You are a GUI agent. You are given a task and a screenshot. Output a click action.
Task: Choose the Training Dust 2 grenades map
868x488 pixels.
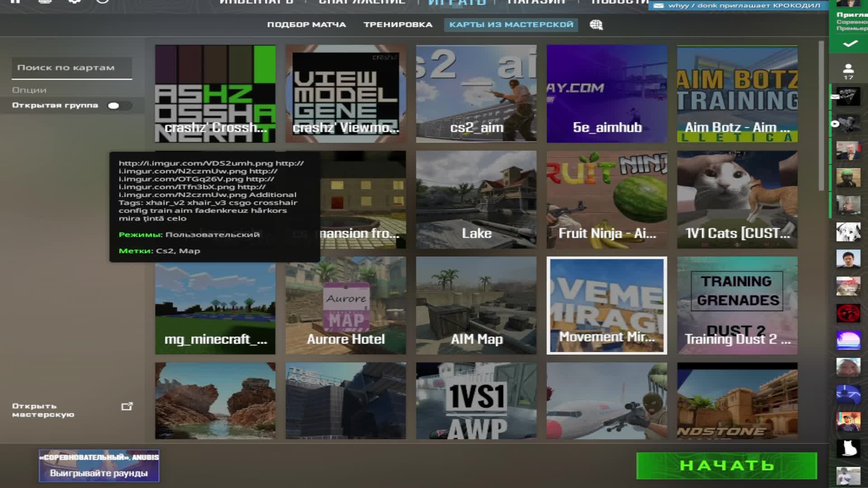(x=737, y=305)
